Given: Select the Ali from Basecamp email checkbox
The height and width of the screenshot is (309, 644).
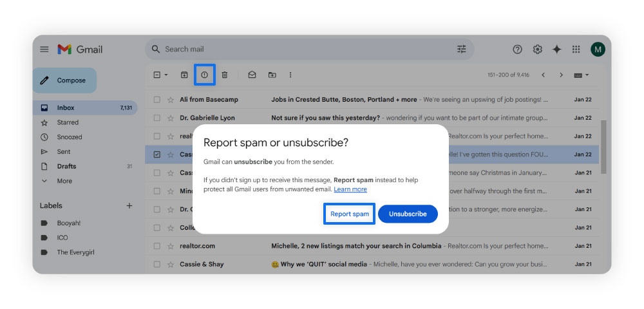Looking at the screenshot, I should pos(156,100).
